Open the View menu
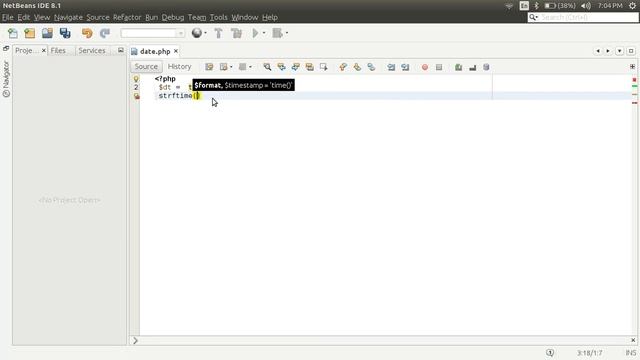This screenshot has width=640, height=360. (x=42, y=17)
